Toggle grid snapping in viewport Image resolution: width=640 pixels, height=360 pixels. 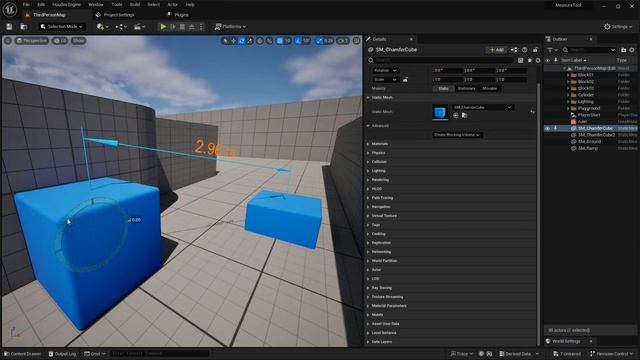pos(280,41)
